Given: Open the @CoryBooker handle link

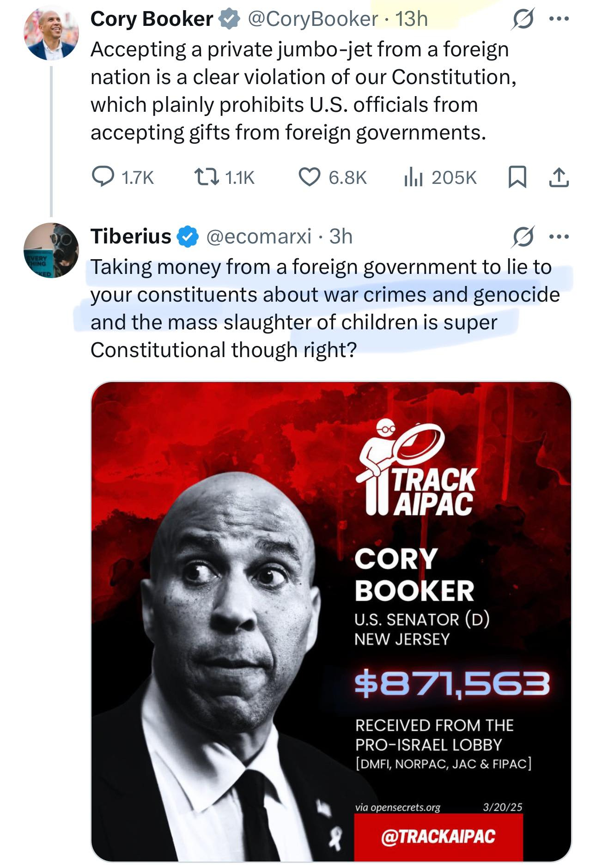Looking at the screenshot, I should point(313,19).
